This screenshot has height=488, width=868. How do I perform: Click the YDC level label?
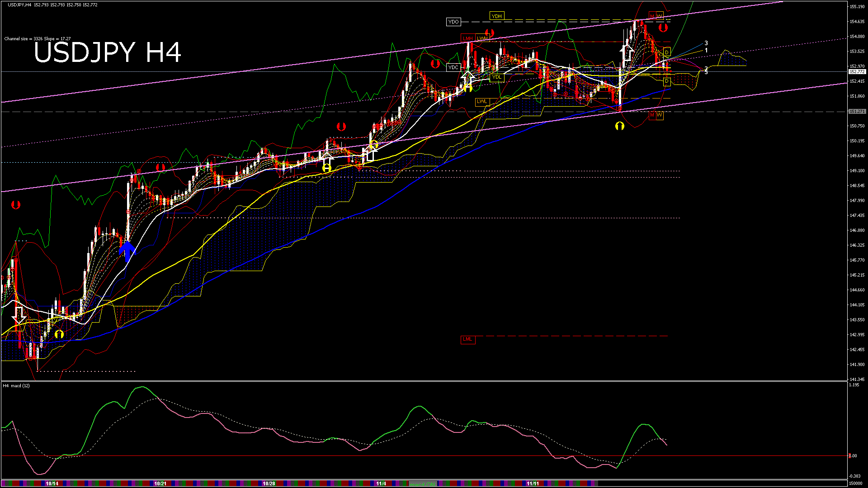(x=453, y=67)
